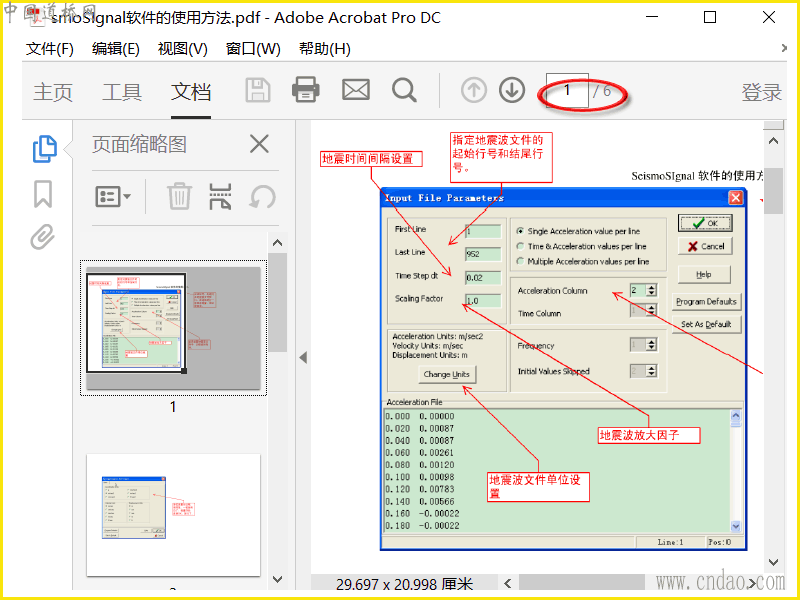This screenshot has height=600, width=800.
Task: Click Program Defaults button
Action: tap(706, 302)
